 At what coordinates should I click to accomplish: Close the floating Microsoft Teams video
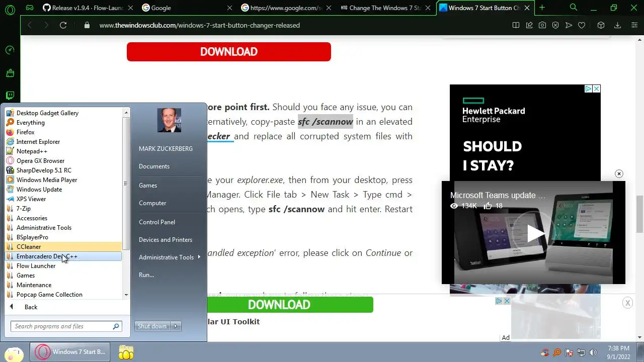pos(619,173)
